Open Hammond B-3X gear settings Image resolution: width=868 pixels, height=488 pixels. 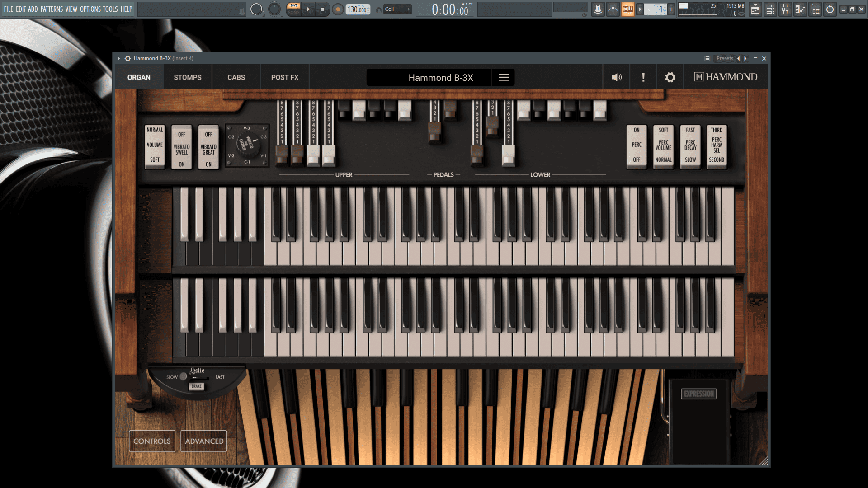click(670, 77)
